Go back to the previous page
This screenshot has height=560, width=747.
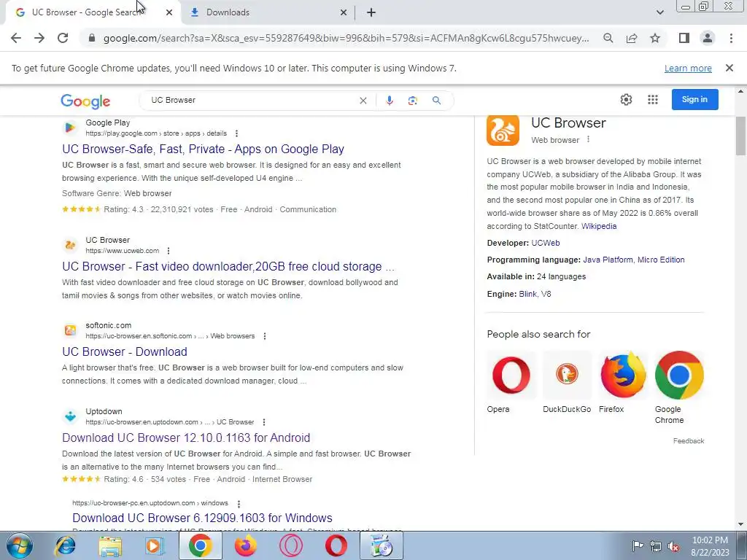point(16,38)
